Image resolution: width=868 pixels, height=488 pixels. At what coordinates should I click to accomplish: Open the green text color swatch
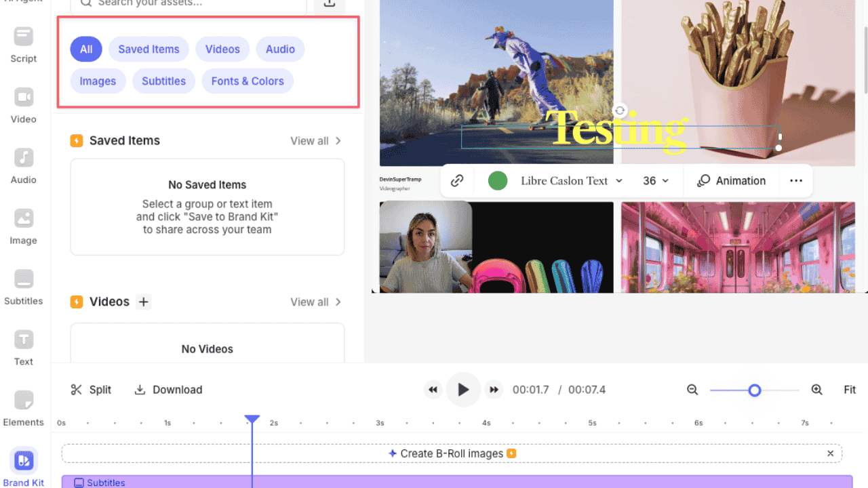click(x=497, y=180)
